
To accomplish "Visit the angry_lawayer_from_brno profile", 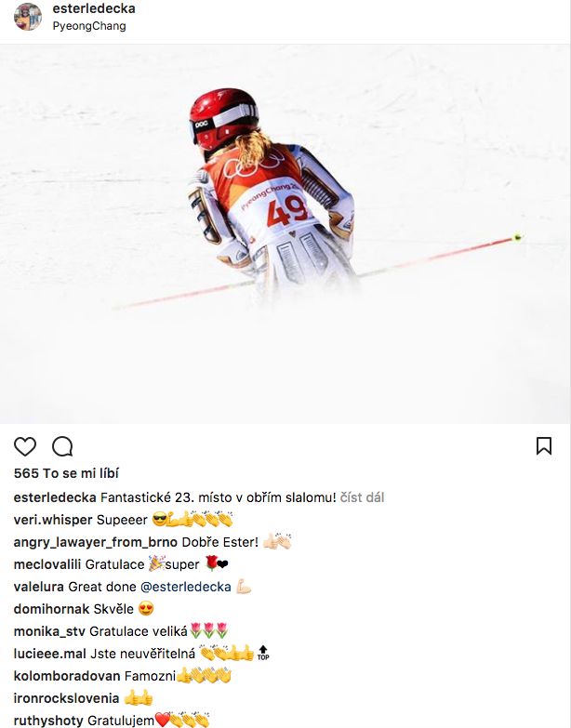I will (96, 542).
